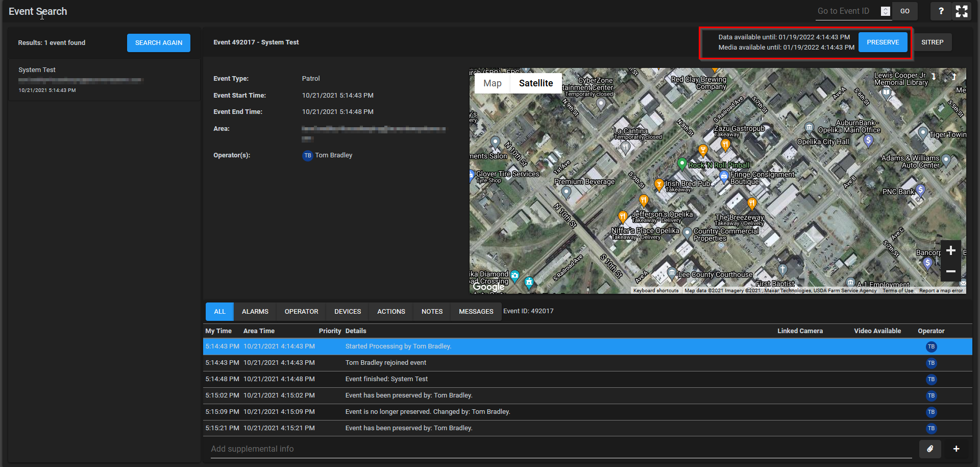Viewport: 980px width, 467px height.
Task: Select the Operator tab
Action: tap(301, 312)
